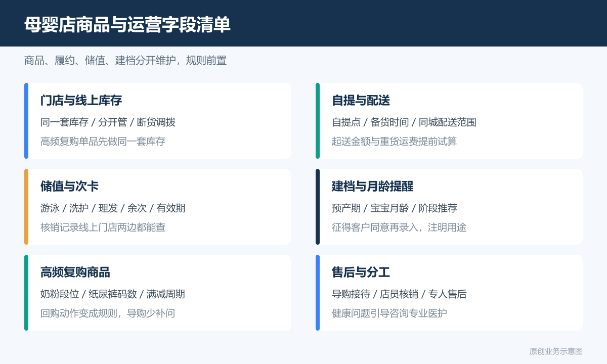Select the 储值与次卡 card heading
The width and height of the screenshot is (607, 364).
pyautogui.click(x=69, y=186)
